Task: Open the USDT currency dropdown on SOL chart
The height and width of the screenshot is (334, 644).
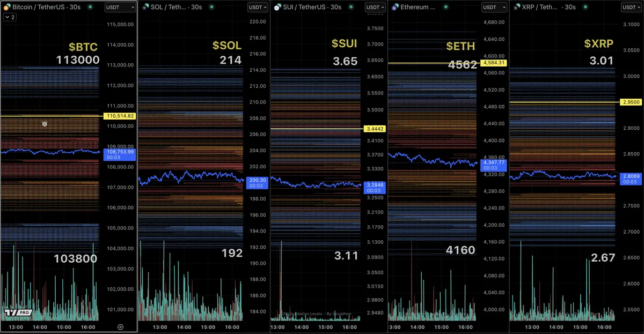Action: point(258,8)
